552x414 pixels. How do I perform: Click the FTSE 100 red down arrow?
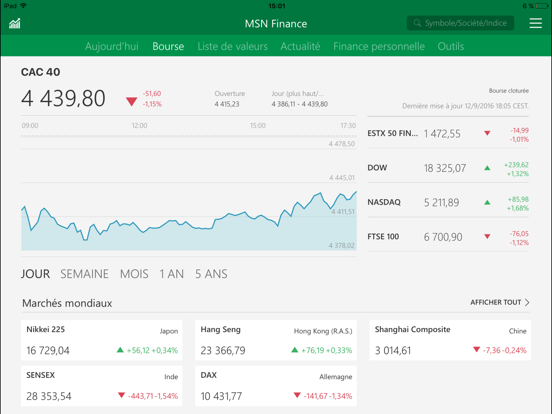click(x=487, y=237)
